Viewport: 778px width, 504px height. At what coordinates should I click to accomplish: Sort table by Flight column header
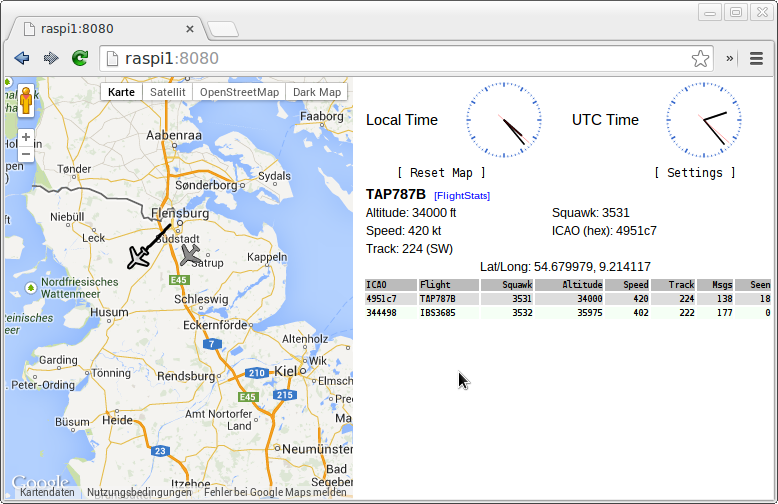pyautogui.click(x=449, y=285)
